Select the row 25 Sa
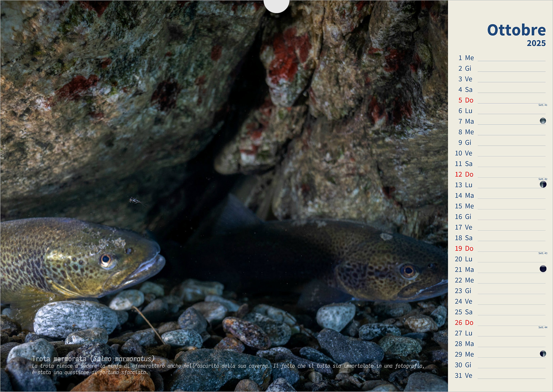This screenshot has width=553, height=392. (x=500, y=312)
